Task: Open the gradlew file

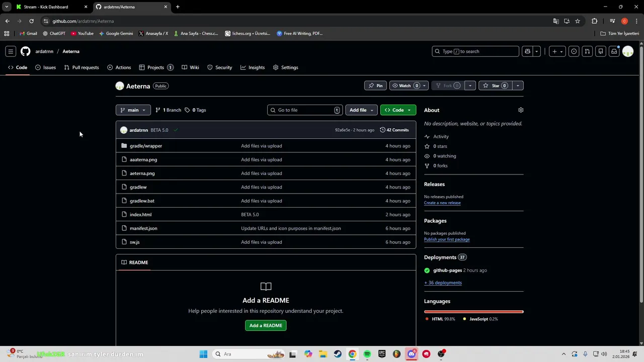Action: coord(138,187)
